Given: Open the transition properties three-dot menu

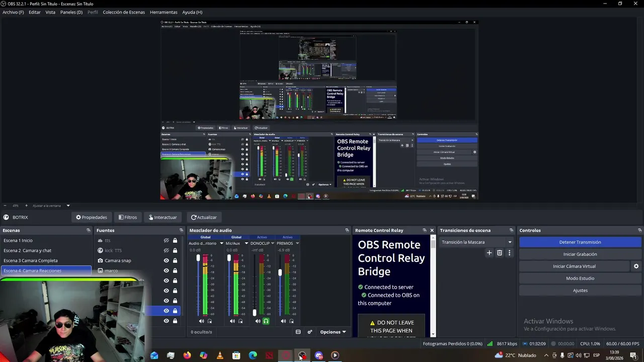Looking at the screenshot, I should point(509,253).
